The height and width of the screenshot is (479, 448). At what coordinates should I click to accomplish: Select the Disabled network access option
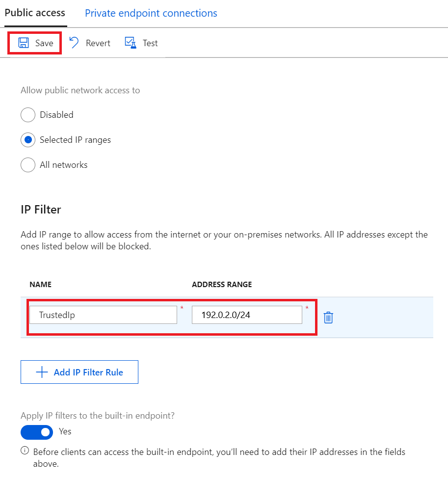coord(28,115)
